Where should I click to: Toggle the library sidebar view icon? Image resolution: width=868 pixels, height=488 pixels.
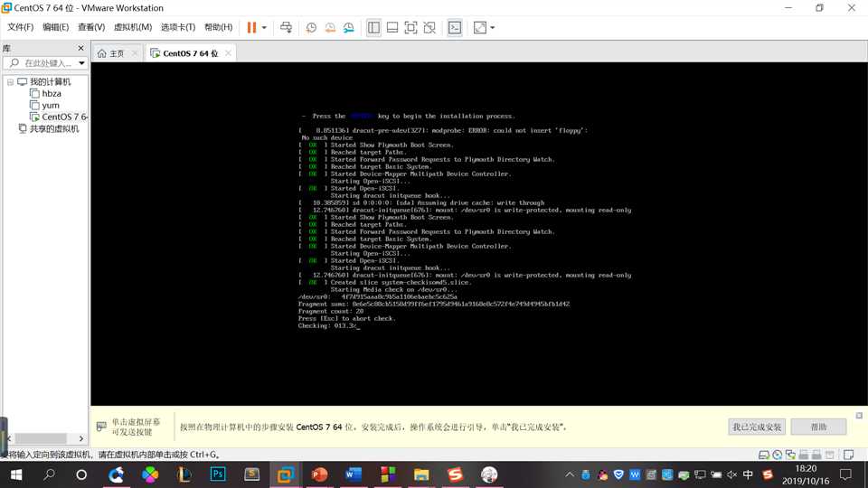click(373, 28)
